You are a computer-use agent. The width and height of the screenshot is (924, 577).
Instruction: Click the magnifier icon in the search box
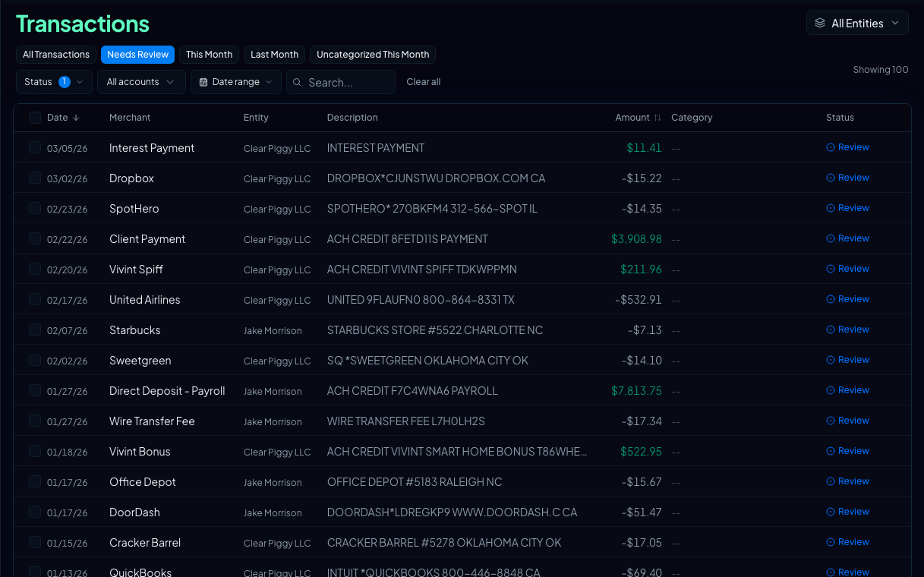pyautogui.click(x=298, y=82)
